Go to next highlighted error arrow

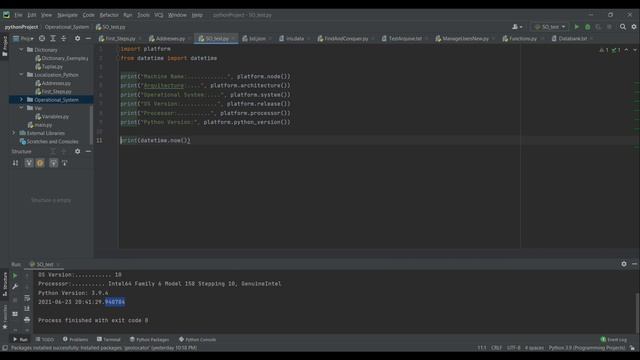pyautogui.click(x=635, y=50)
